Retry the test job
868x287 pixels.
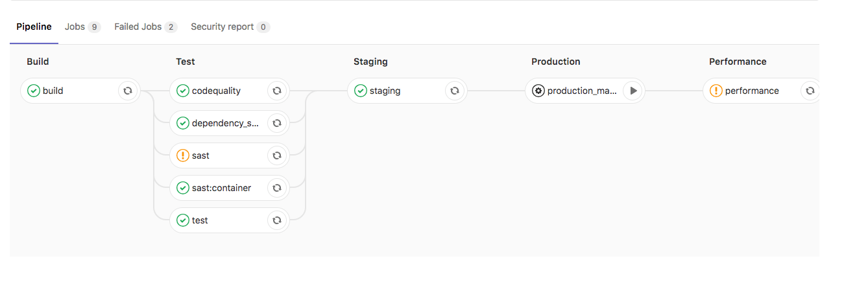pos(277,220)
